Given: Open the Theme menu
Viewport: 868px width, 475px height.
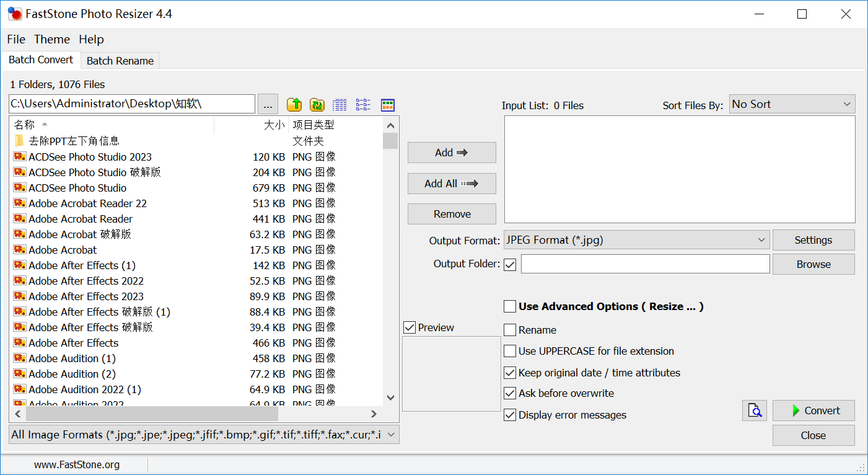Looking at the screenshot, I should tap(52, 39).
